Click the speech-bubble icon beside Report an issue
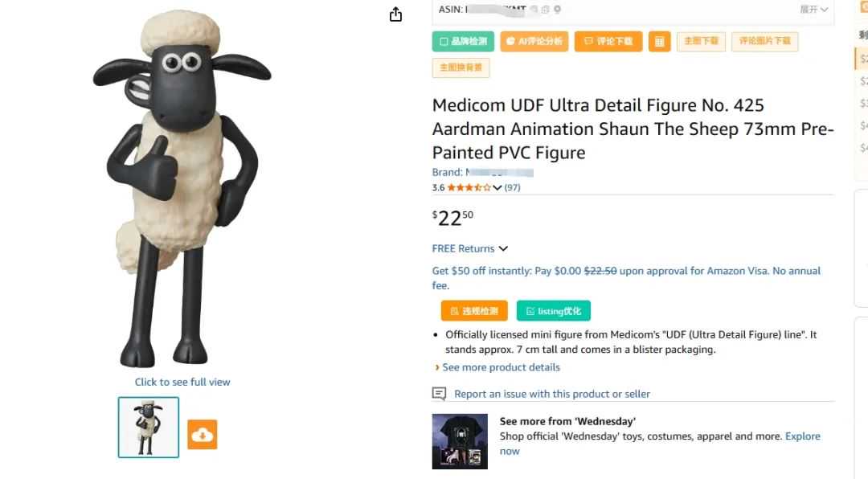Viewport: 868px width, 479px height. coord(438,394)
